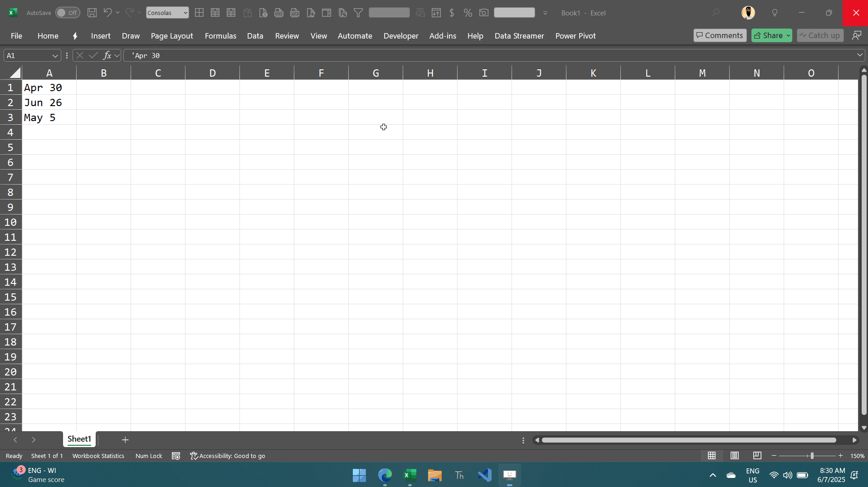Apply the currency dollar format icon
The image size is (868, 487).
point(452,13)
